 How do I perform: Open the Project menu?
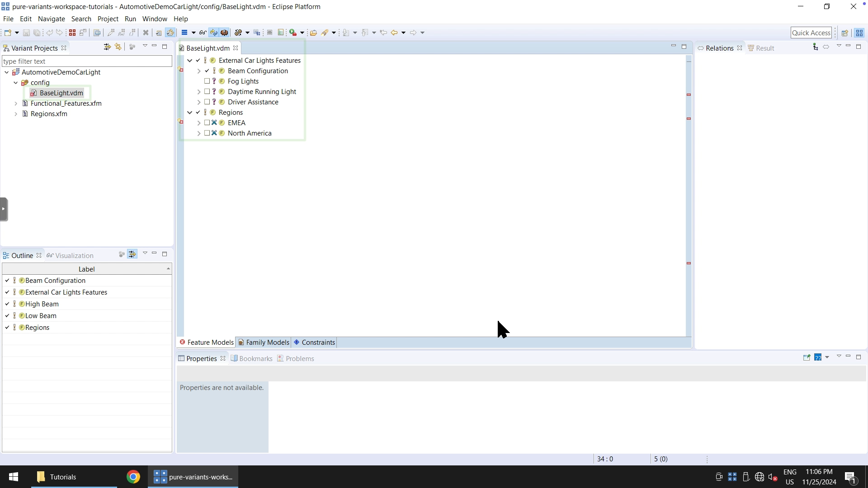tap(108, 19)
